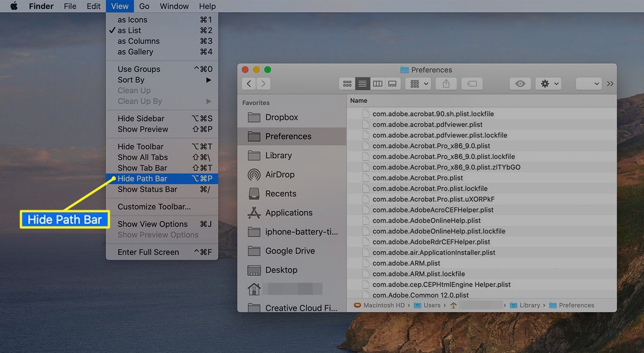The width and height of the screenshot is (644, 353).
Task: Click Library in the path bar
Action: [529, 305]
